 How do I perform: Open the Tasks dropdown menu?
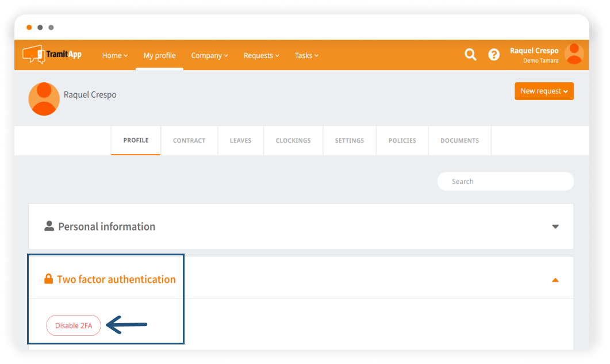pyautogui.click(x=306, y=56)
